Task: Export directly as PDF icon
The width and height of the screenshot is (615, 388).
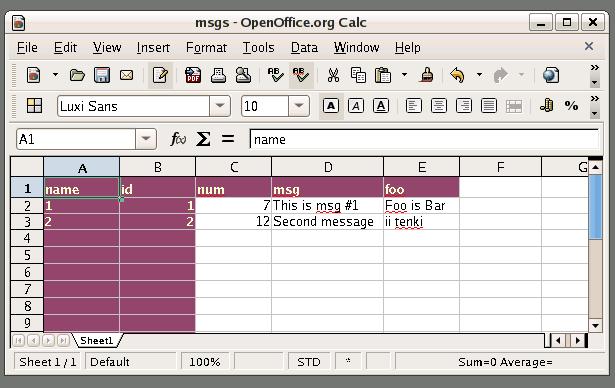Action: [193, 75]
